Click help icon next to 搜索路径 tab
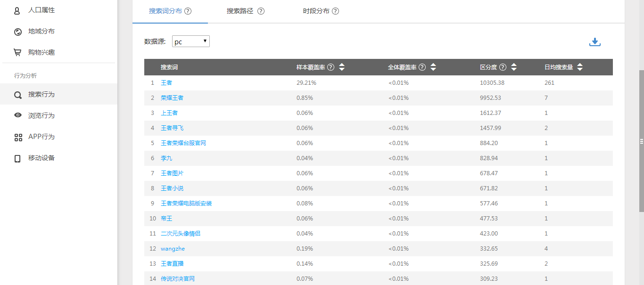644x285 pixels. pyautogui.click(x=261, y=11)
